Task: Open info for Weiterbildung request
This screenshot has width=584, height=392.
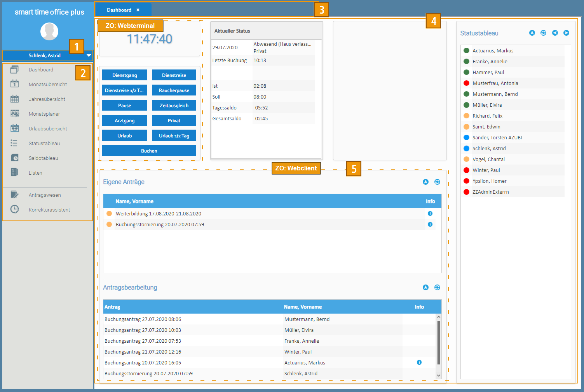Action: (x=430, y=213)
